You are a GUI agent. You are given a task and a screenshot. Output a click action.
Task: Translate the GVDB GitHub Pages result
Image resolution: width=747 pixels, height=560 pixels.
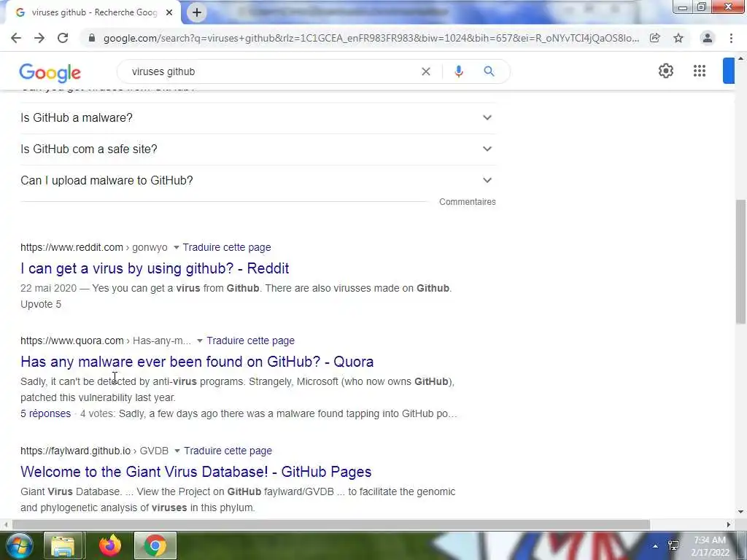pyautogui.click(x=228, y=451)
